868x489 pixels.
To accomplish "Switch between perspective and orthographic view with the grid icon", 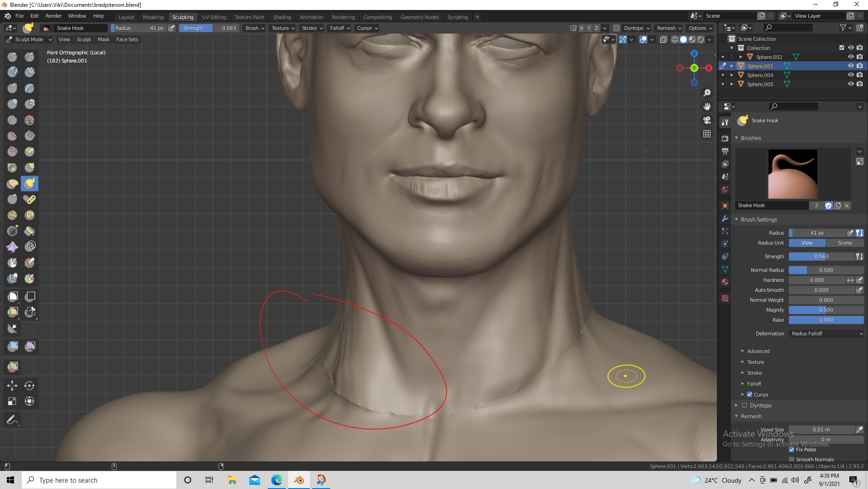I will coord(707,134).
